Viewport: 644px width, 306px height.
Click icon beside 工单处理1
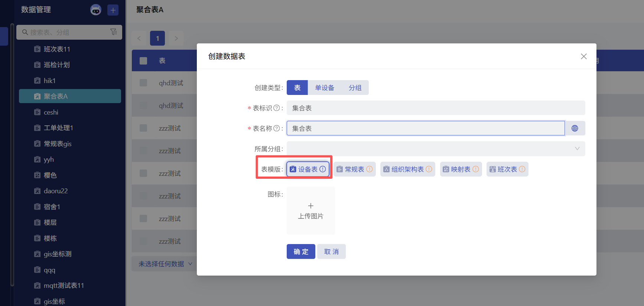pos(37,128)
